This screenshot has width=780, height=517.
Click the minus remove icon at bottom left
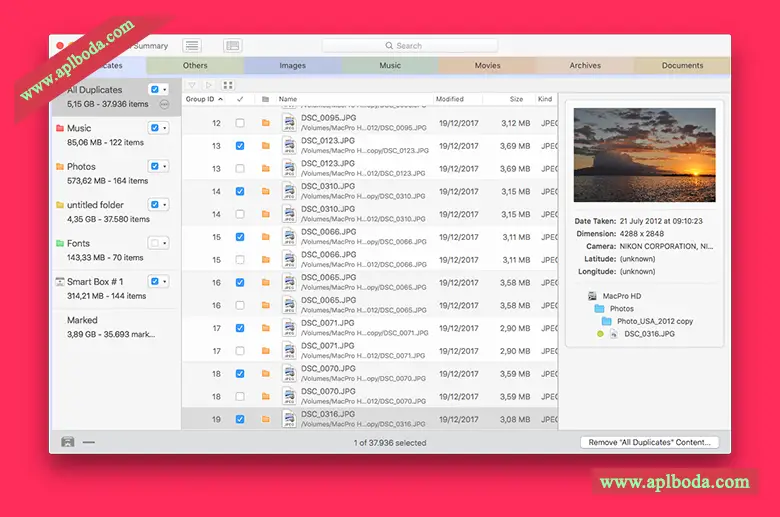pyautogui.click(x=89, y=442)
